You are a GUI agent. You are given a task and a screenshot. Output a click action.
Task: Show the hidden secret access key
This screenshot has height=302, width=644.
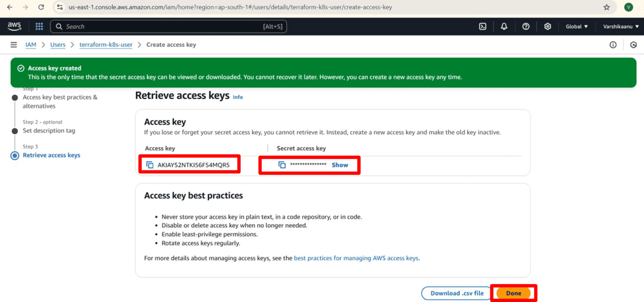[x=340, y=165]
